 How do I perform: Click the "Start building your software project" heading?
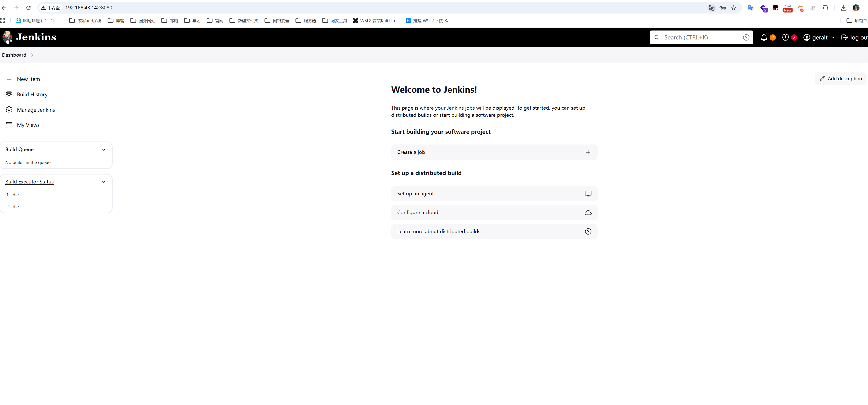coord(441,132)
